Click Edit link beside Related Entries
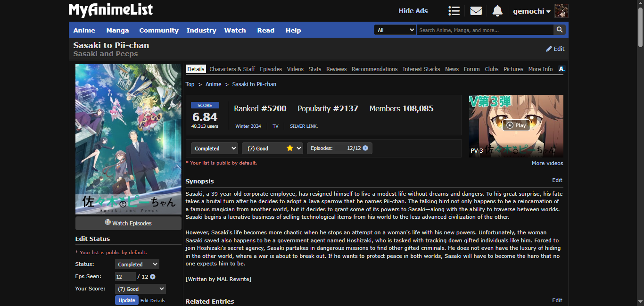644x306 pixels. click(x=557, y=300)
